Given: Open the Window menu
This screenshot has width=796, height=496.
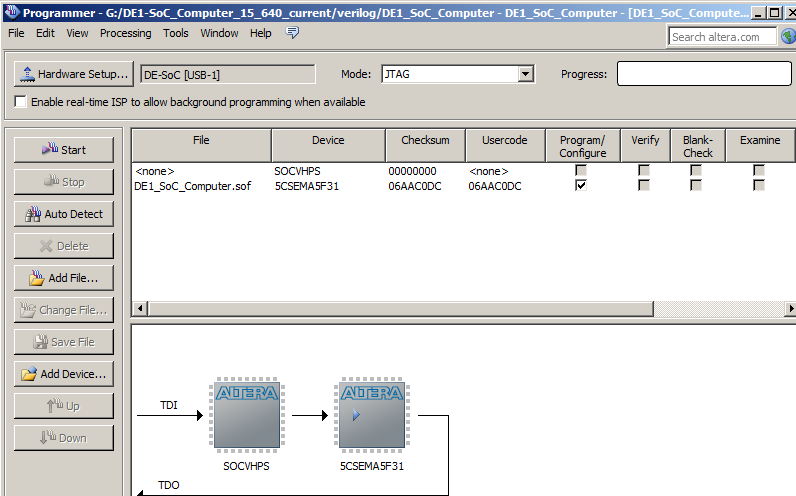Looking at the screenshot, I should coord(219,33).
